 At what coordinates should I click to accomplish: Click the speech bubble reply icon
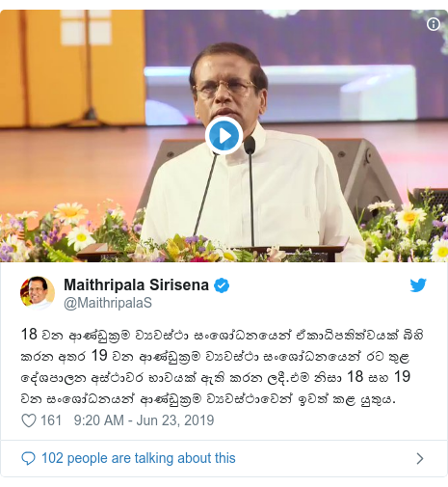(28, 458)
